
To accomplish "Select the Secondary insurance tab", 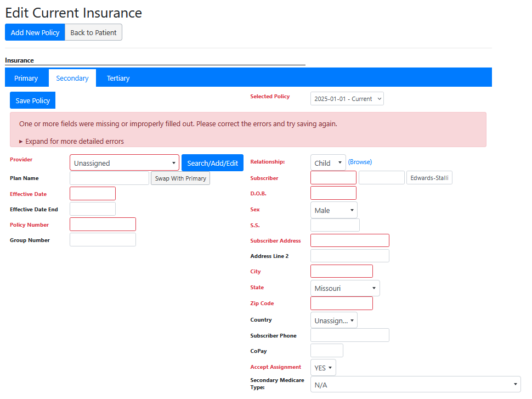I will [72, 78].
